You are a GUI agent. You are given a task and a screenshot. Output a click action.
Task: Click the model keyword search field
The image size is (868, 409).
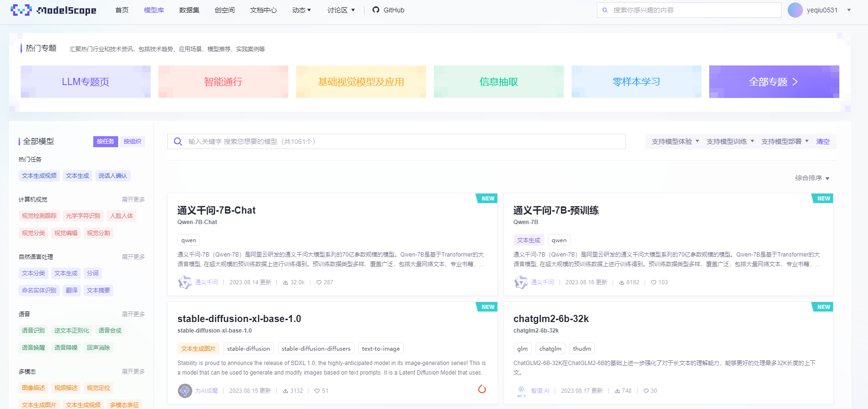(x=396, y=141)
